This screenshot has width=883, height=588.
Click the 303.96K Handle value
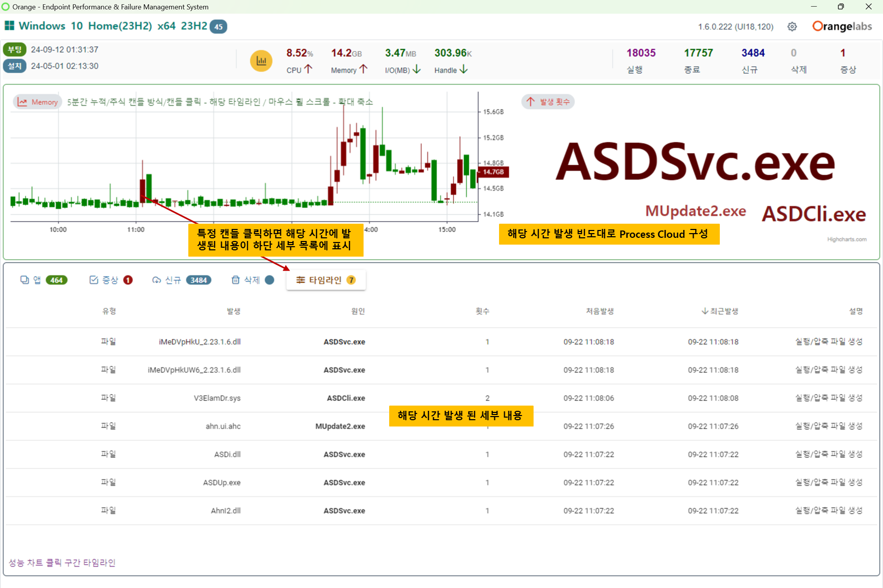pos(453,53)
